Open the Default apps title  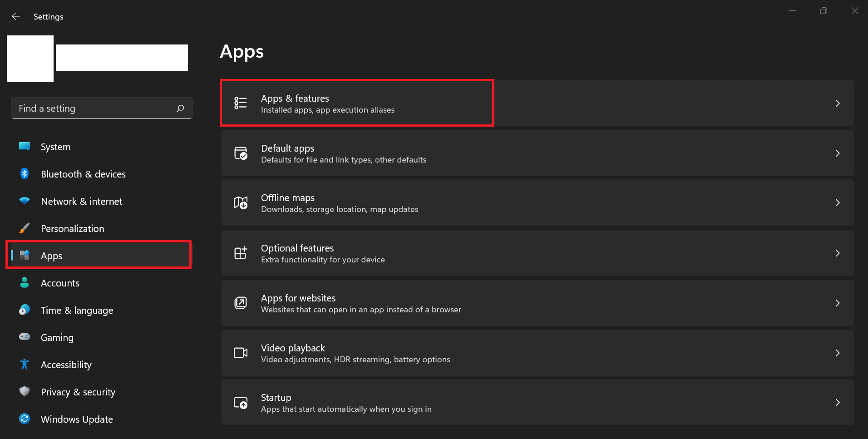(288, 148)
